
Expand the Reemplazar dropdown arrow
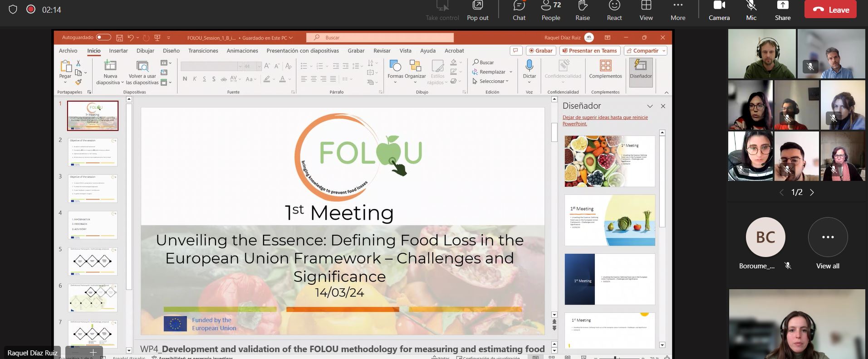(x=511, y=72)
